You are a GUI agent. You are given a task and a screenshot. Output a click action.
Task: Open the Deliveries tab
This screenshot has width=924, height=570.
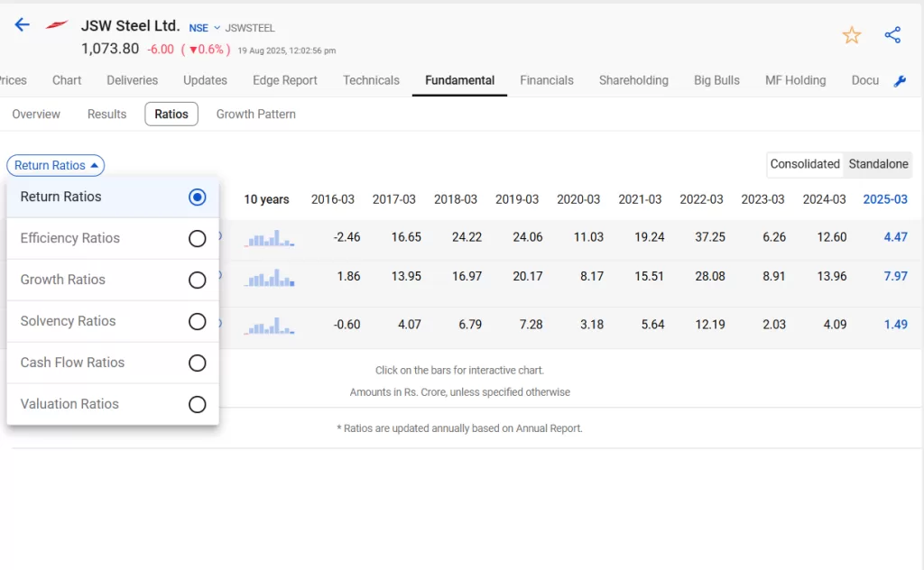click(132, 80)
